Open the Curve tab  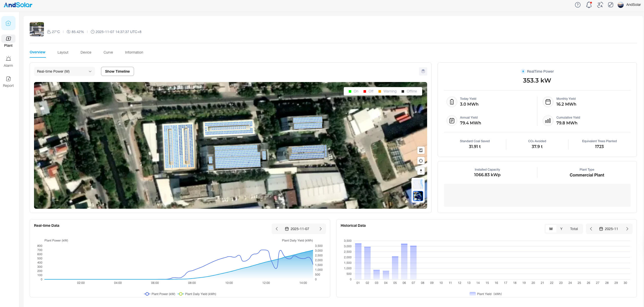click(x=108, y=52)
